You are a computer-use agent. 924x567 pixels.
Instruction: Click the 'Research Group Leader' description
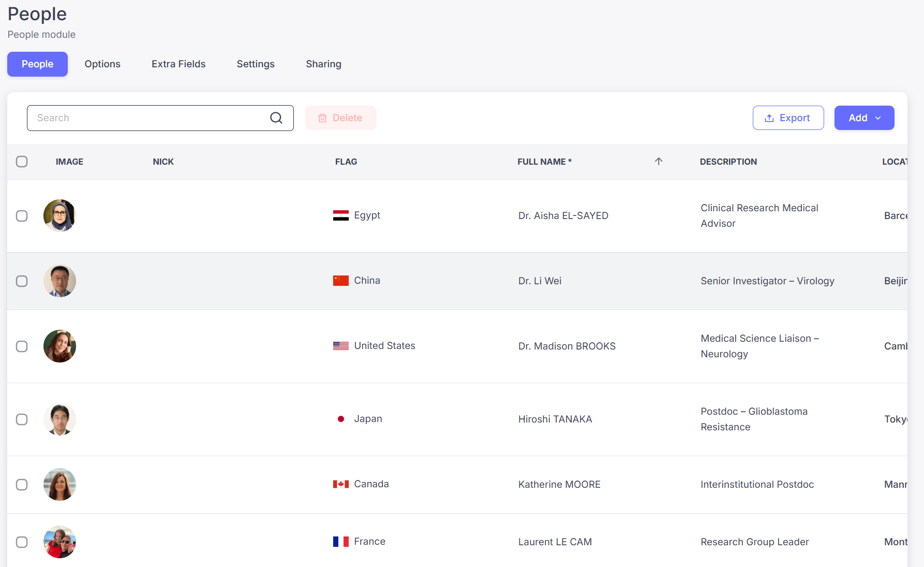click(x=754, y=542)
